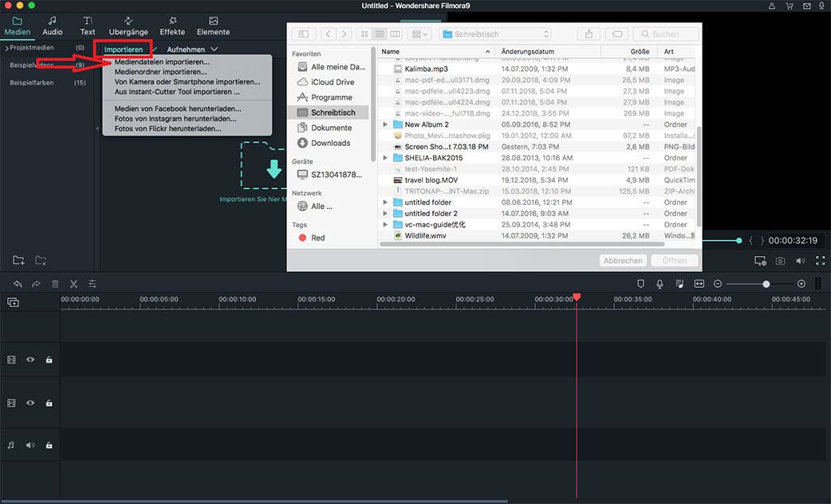Click the scissors split icon
The width and height of the screenshot is (831, 504).
pos(73,284)
